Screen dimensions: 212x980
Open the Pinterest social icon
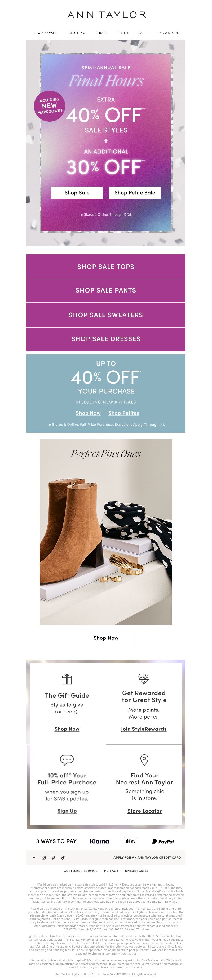coord(53,857)
